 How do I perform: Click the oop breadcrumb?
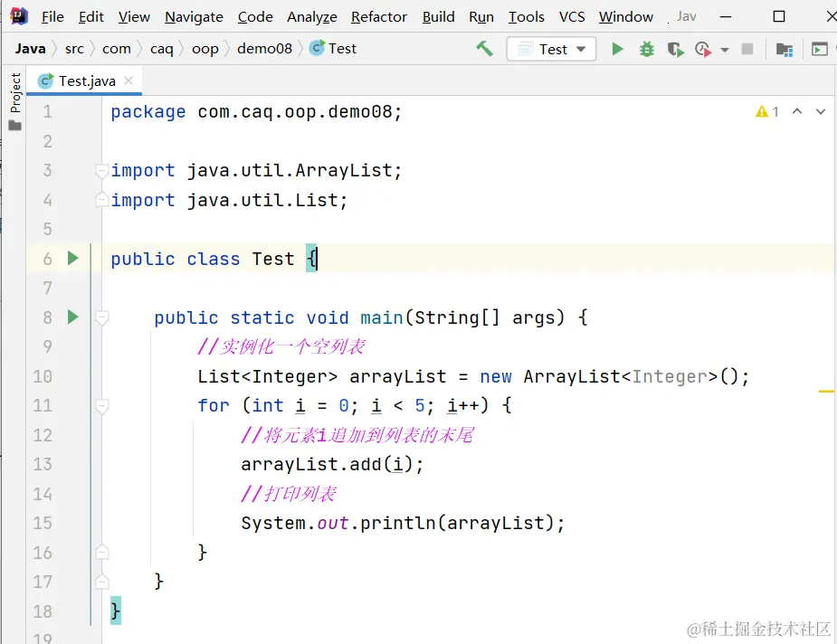point(205,49)
